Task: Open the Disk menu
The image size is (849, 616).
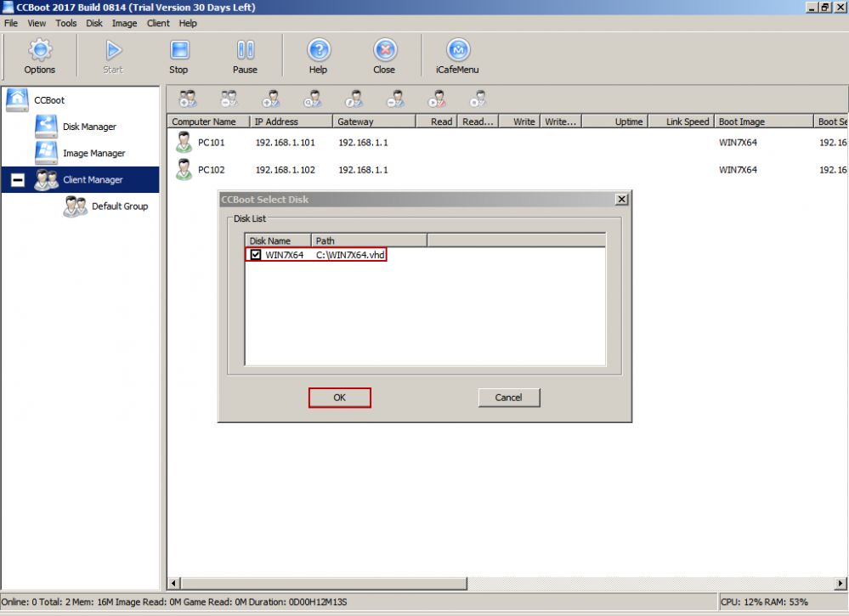Action: point(94,23)
